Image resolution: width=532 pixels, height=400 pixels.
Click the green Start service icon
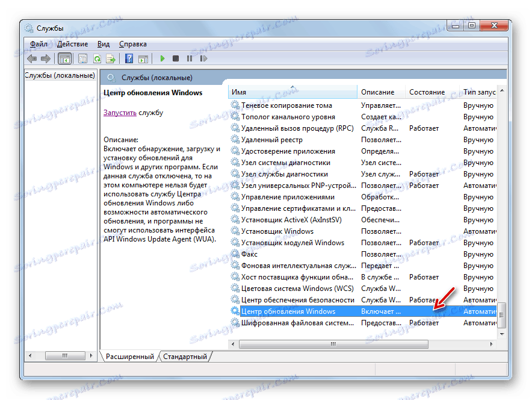[x=162, y=59]
